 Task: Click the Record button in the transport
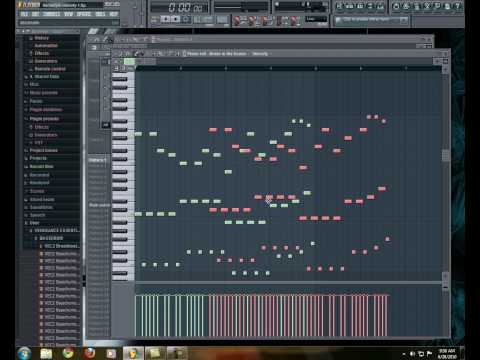[186, 19]
